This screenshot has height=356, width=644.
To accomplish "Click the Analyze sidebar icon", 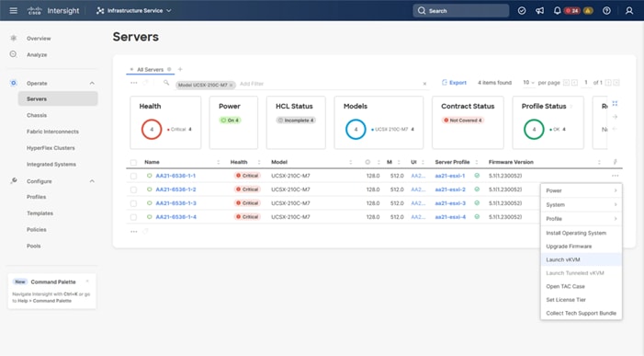I will 14,54.
